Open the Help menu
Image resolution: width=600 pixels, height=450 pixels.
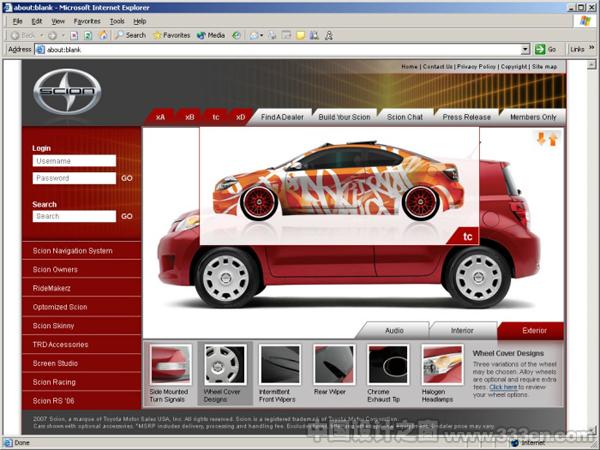coord(140,21)
